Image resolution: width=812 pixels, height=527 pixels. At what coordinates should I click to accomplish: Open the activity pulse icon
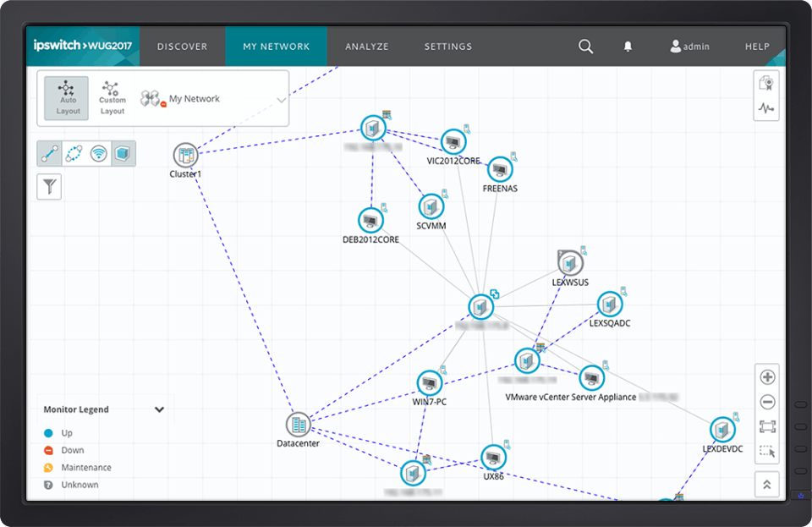[x=766, y=108]
